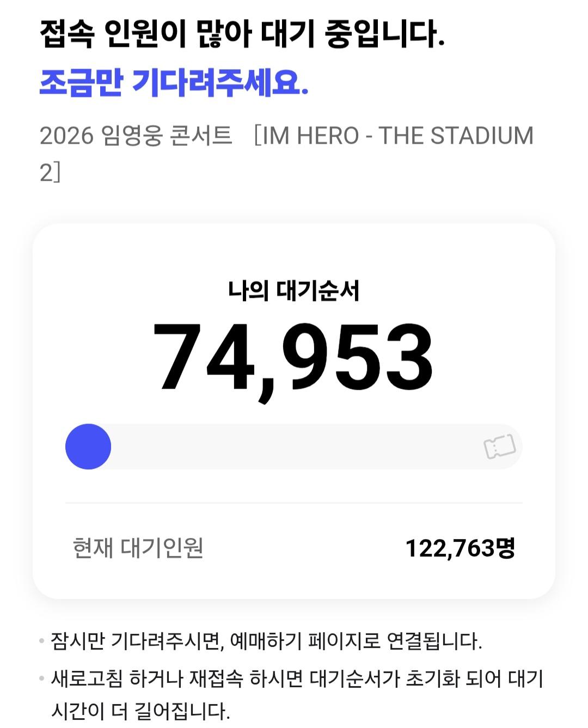The width and height of the screenshot is (588, 728).
Task: Click the 조금만 기다려주세요 blue heading
Action: [x=174, y=84]
